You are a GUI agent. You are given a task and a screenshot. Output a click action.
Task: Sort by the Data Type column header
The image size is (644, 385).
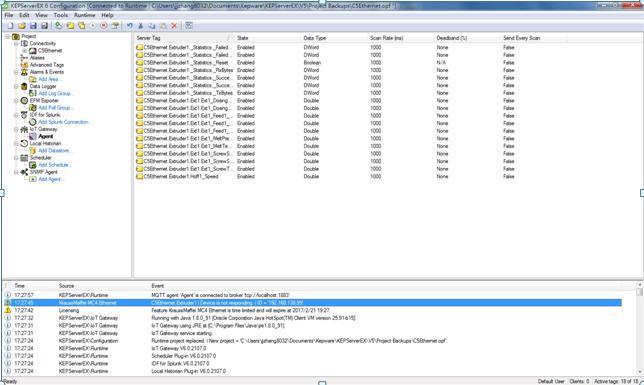(334, 38)
